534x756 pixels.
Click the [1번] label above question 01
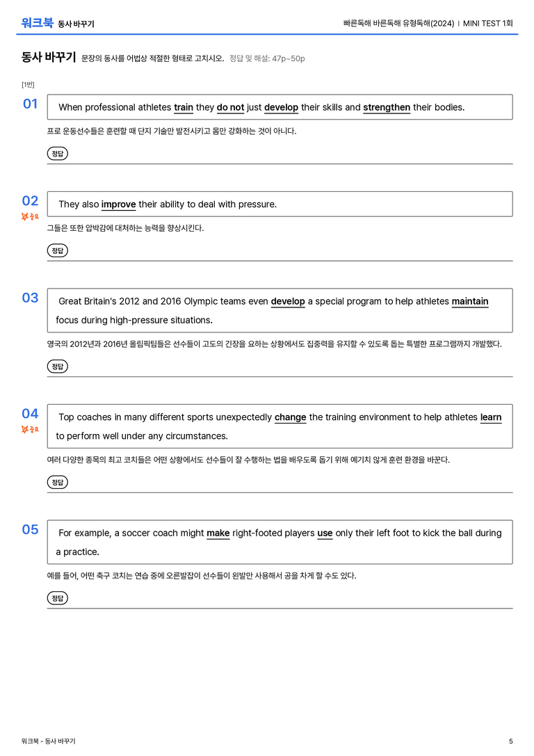(28, 85)
